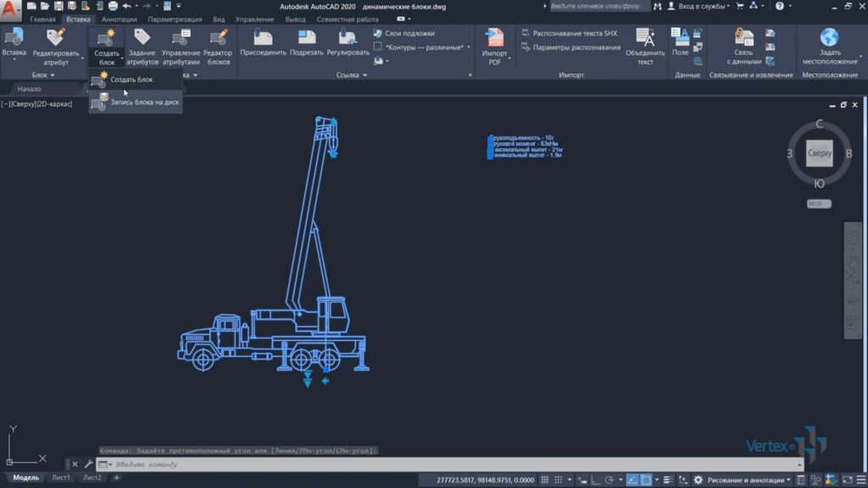This screenshot has height=488, width=868.
Task: Switch to the Лист2 layout tab
Action: pos(92,477)
